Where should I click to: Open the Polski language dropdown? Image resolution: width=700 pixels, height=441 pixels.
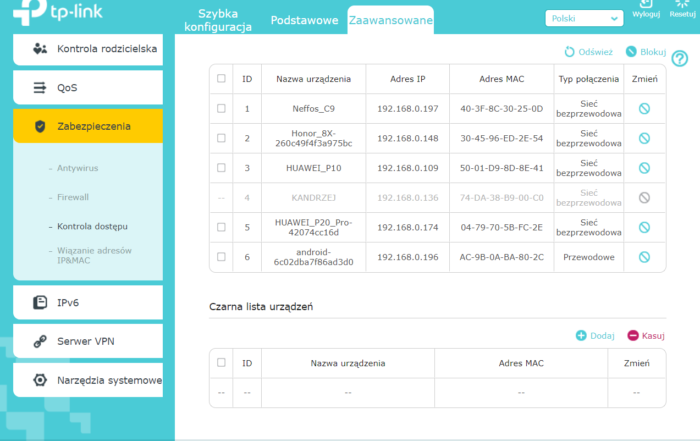[x=584, y=18]
